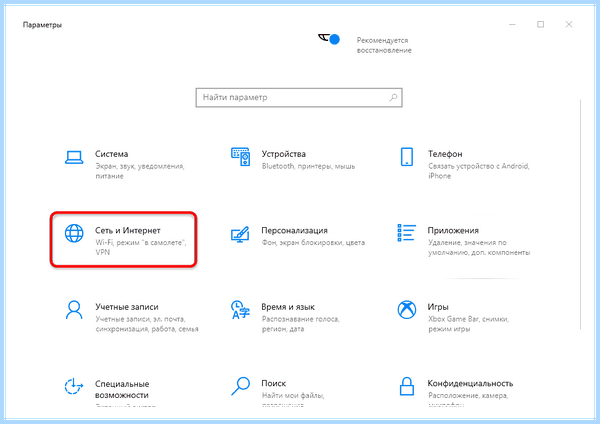This screenshot has width=600, height=424.
Task: Open the Поиск magnifier icon
Action: pyautogui.click(x=241, y=386)
